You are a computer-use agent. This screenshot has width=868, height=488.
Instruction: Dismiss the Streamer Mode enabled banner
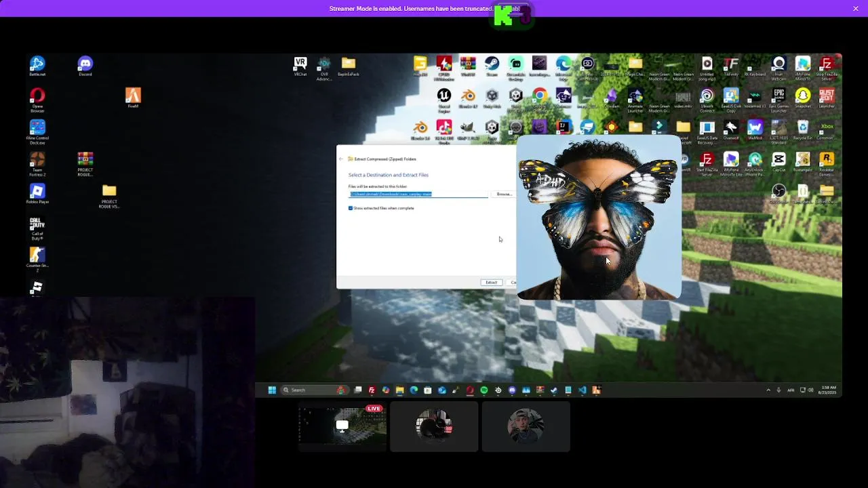coord(856,8)
